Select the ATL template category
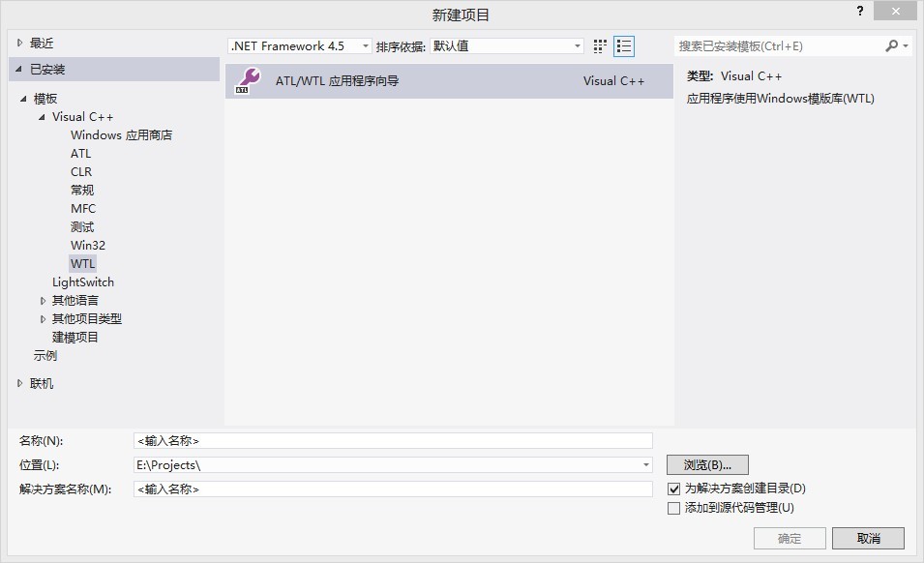 click(x=80, y=153)
